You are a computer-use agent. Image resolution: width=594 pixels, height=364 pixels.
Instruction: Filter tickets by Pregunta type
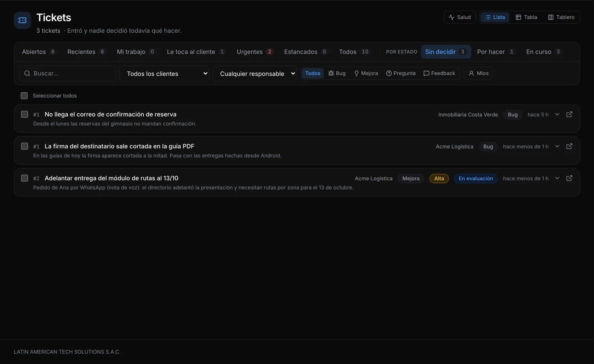tap(401, 73)
